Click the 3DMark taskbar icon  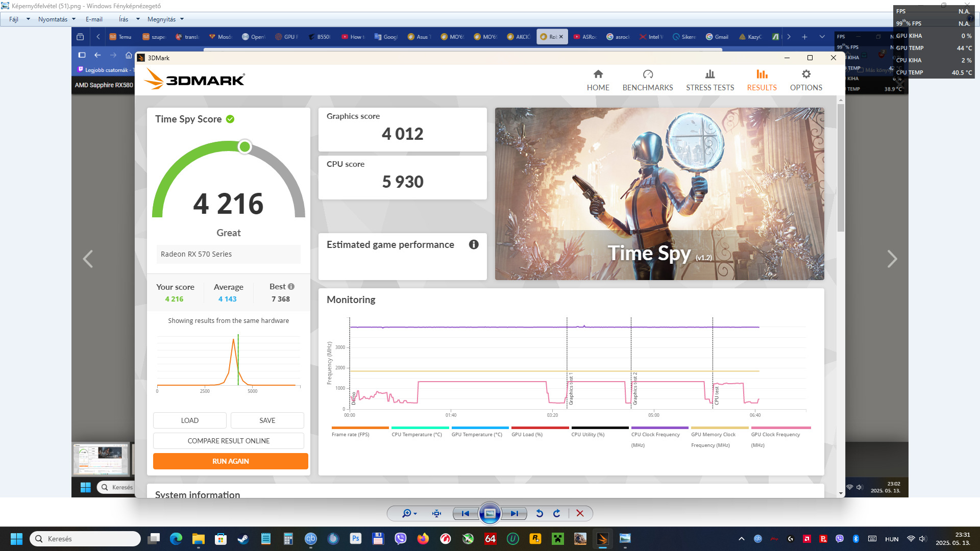click(x=603, y=539)
